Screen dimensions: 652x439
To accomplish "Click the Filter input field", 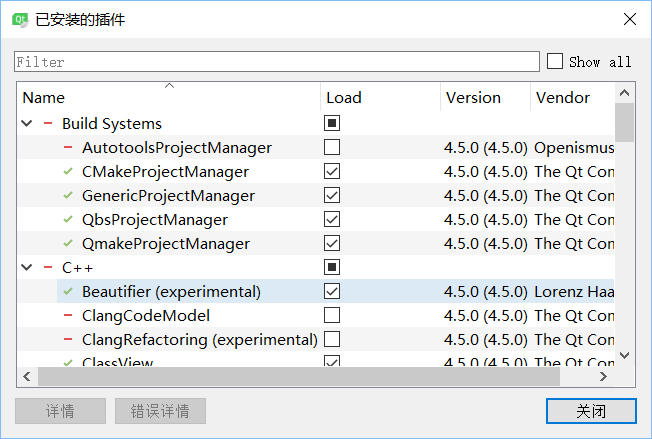I will [276, 62].
